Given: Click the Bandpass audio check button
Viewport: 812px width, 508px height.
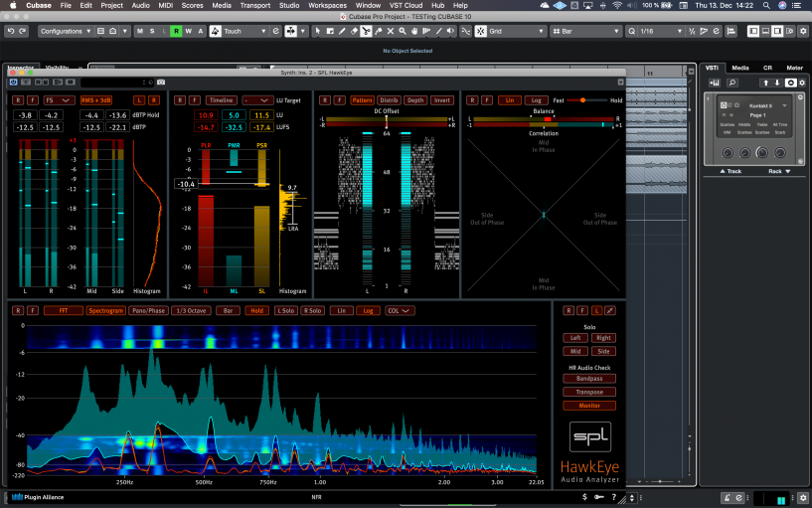Looking at the screenshot, I should point(589,379).
